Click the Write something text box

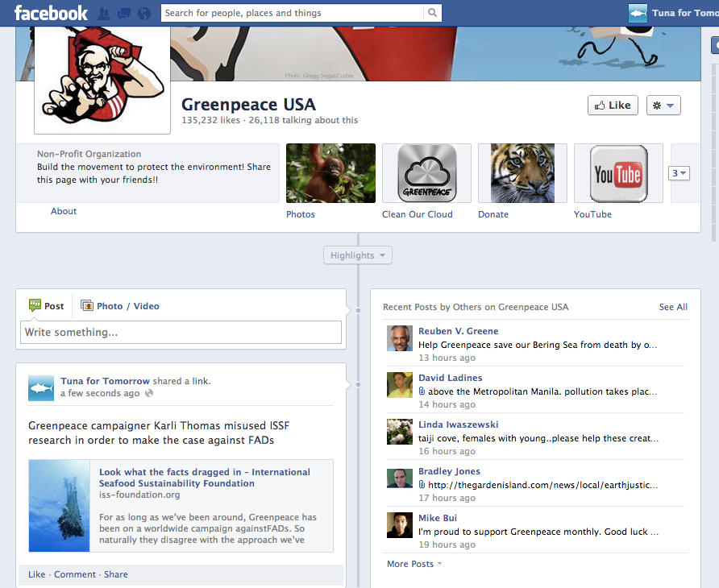[x=181, y=333]
